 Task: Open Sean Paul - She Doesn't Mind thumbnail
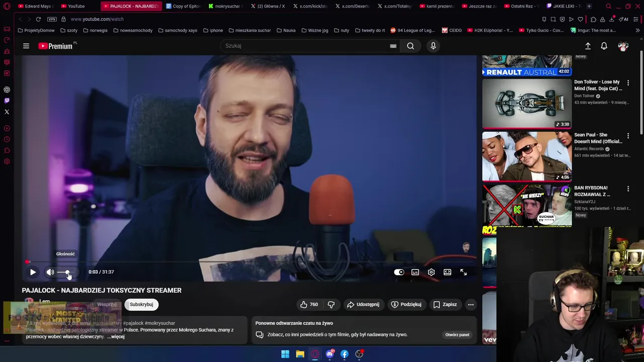pyautogui.click(x=527, y=156)
